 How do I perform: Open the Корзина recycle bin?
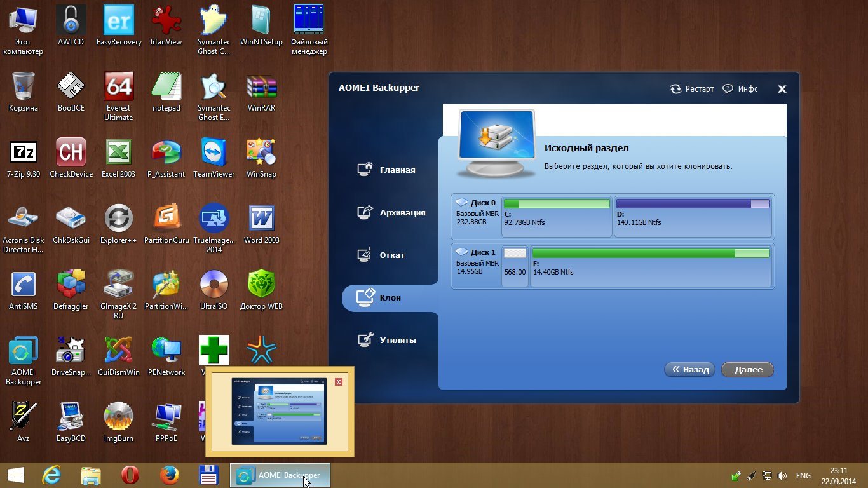[x=24, y=92]
